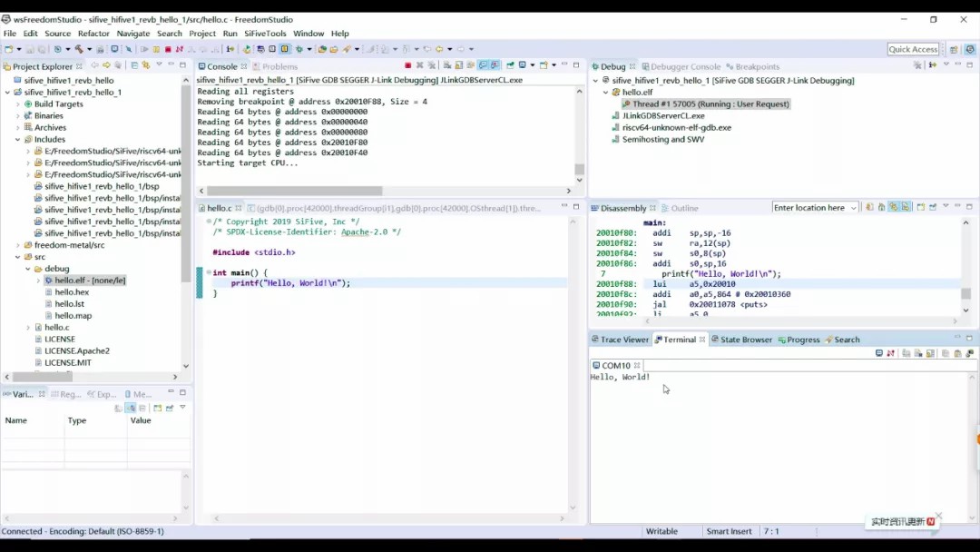Collapse hello.elf node in Debug view
The width and height of the screenshot is (980, 552).
[605, 92]
